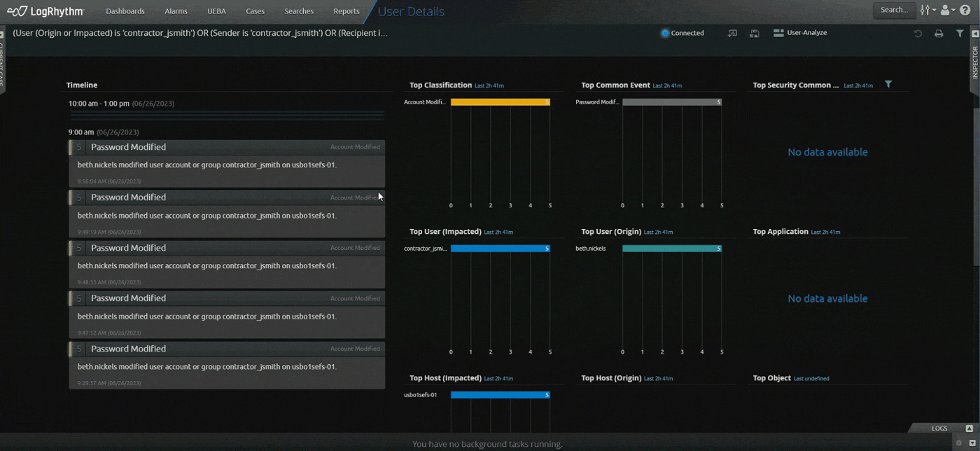Expand the LOGS drawer with the up arrow

tap(969, 429)
